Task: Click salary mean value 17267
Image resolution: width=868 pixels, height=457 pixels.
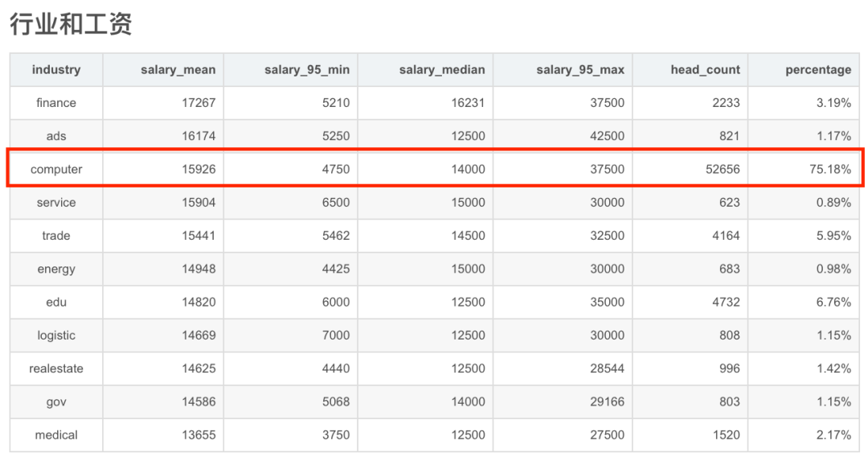Action: pos(199,103)
